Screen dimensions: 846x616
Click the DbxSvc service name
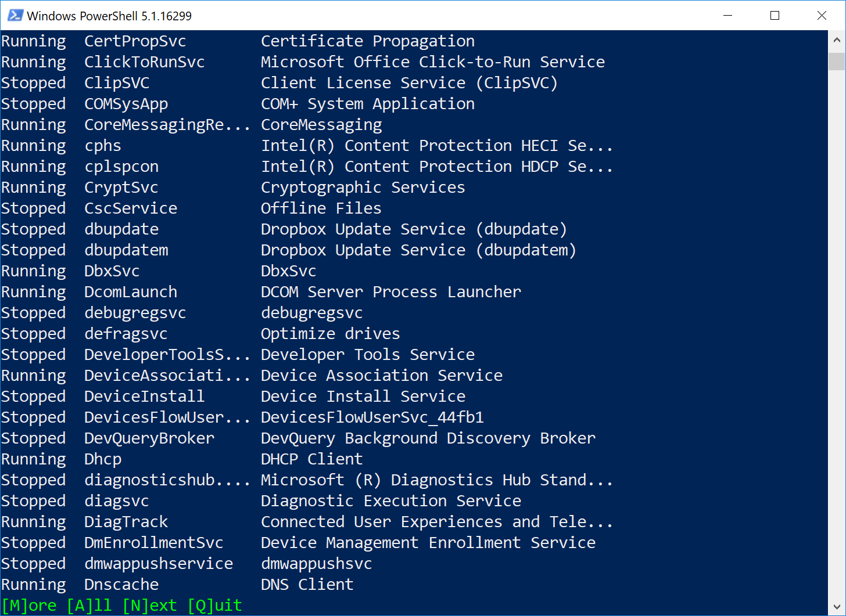point(112,271)
